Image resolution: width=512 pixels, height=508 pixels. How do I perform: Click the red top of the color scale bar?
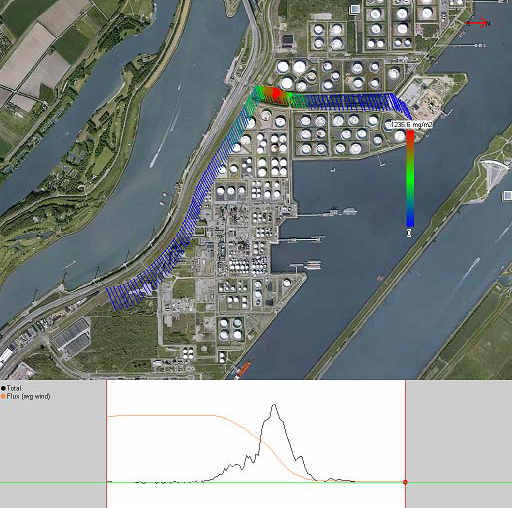(410, 137)
